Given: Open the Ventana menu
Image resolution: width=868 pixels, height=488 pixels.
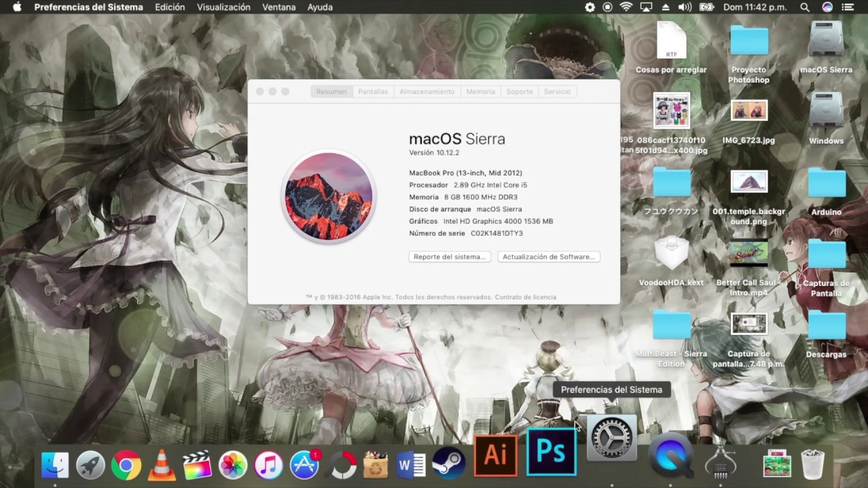Looking at the screenshot, I should click(279, 7).
